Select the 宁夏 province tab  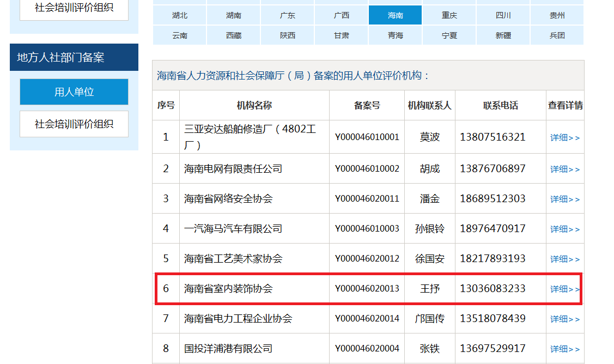click(449, 35)
